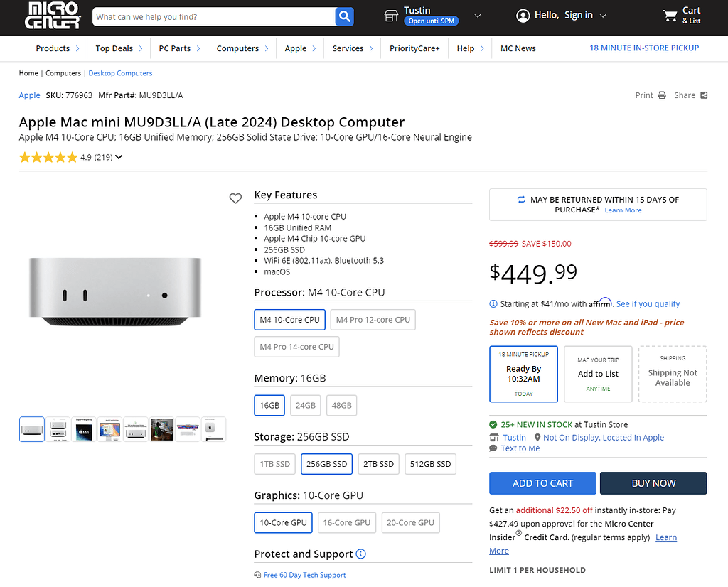Choose 16-Core GPU graphics option
Image resolution: width=728 pixels, height=587 pixels.
(x=347, y=522)
